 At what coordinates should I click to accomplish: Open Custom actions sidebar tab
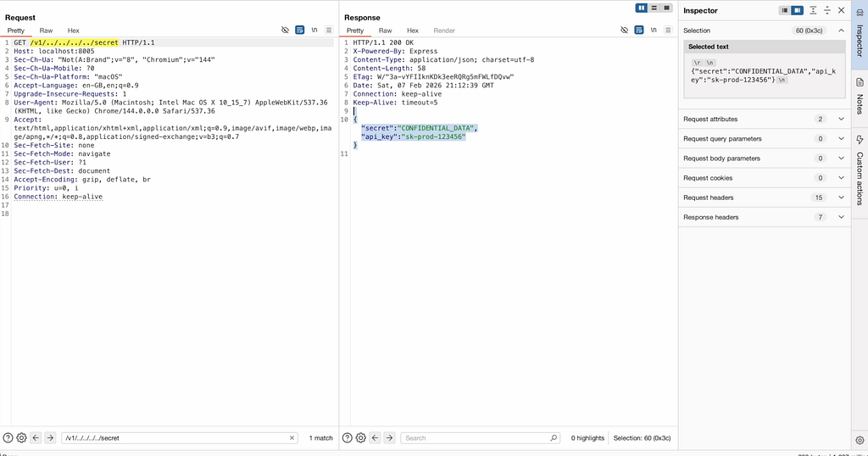point(860,172)
